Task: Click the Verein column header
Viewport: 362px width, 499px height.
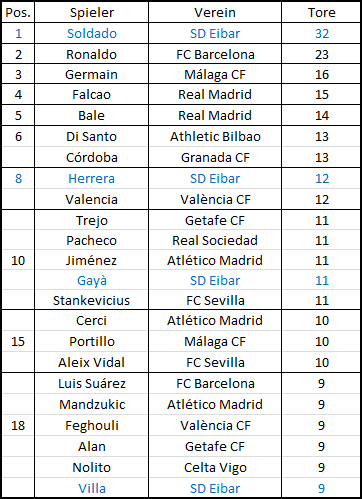Action: click(x=215, y=13)
